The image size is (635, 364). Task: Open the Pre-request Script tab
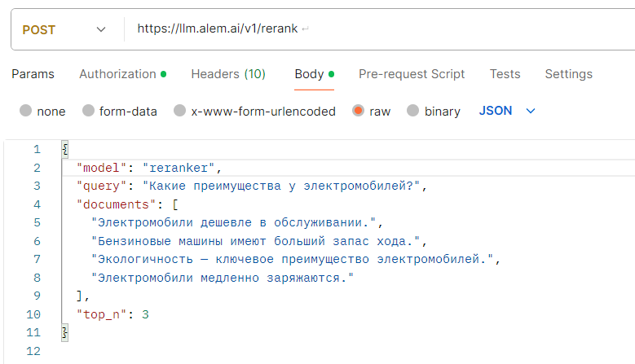412,74
